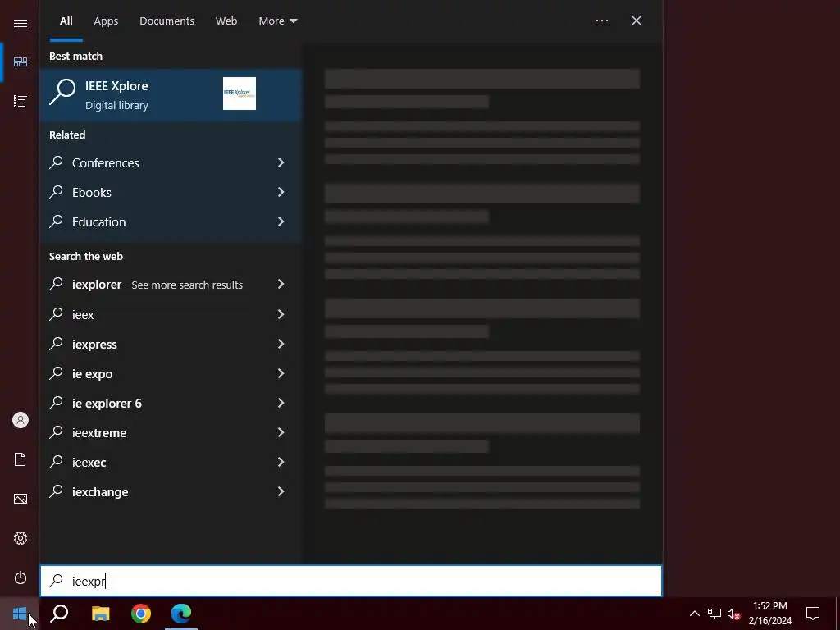This screenshot has width=840, height=630.
Task: Click into the search box containing ieexpr
Action: [x=351, y=581]
